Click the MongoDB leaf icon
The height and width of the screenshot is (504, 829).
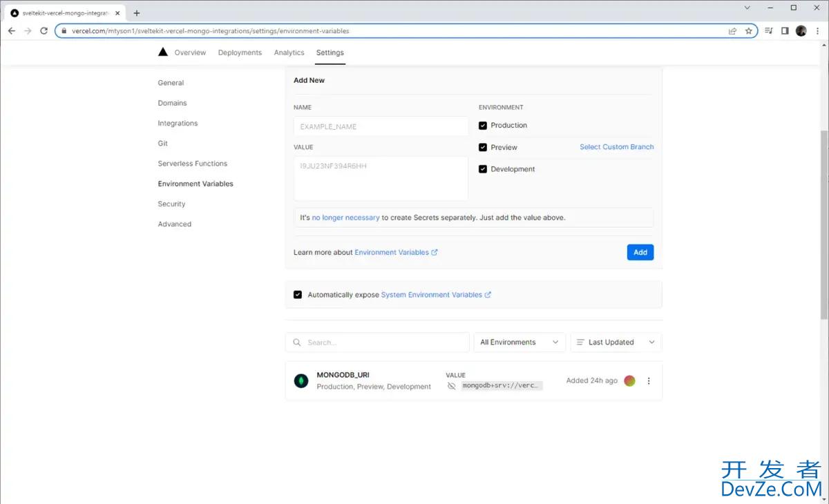coord(301,381)
